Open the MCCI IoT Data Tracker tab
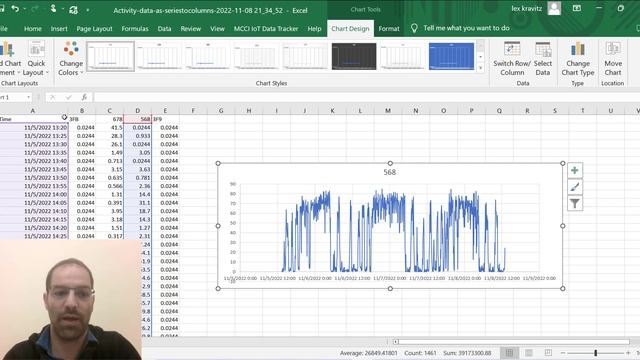The width and height of the screenshot is (640, 360). point(266,29)
